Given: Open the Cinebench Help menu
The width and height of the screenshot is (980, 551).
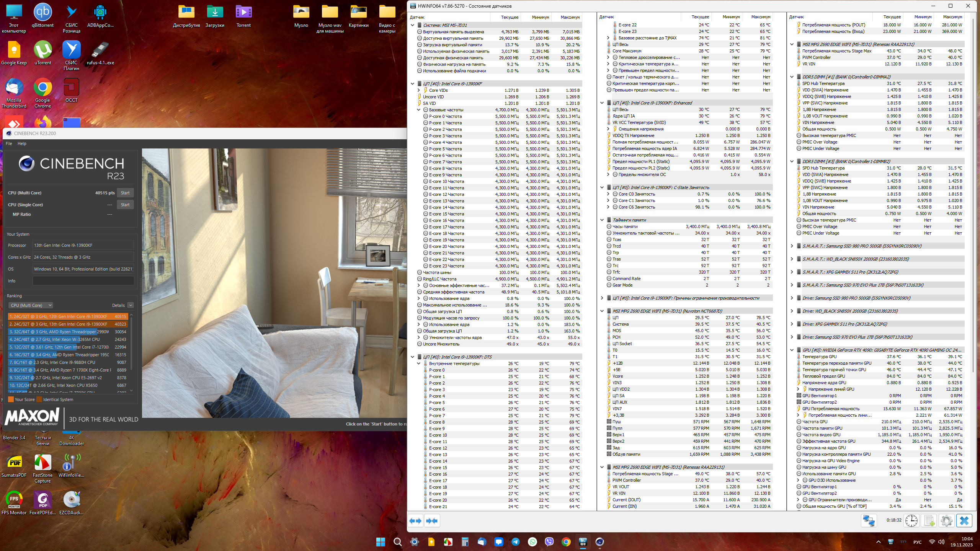Looking at the screenshot, I should [x=22, y=143].
